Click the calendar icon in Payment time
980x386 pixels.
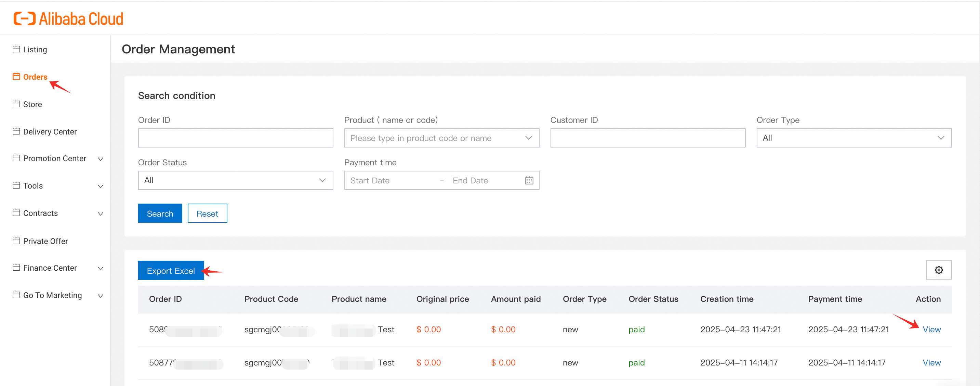click(529, 180)
